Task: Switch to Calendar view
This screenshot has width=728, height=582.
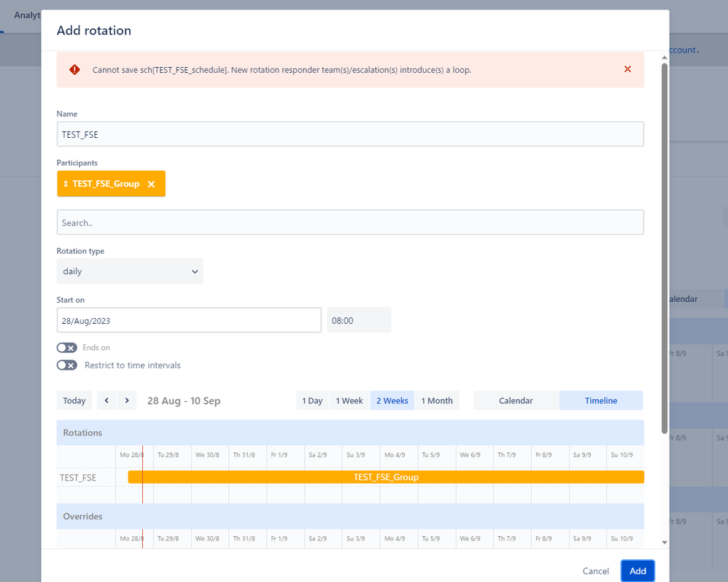Action: click(516, 400)
